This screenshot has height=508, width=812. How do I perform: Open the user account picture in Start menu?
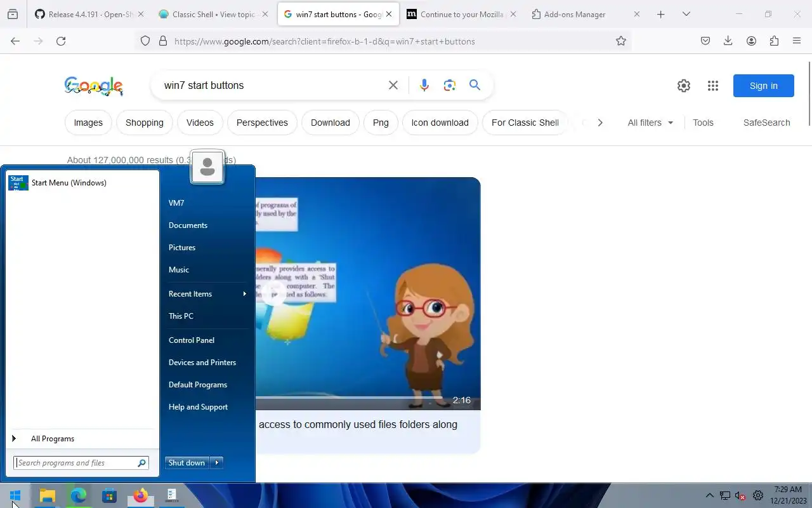(207, 167)
